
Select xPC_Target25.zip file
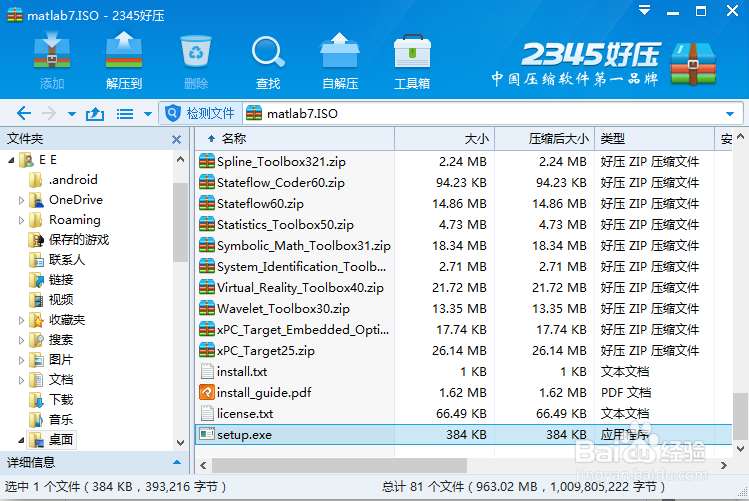coord(266,351)
